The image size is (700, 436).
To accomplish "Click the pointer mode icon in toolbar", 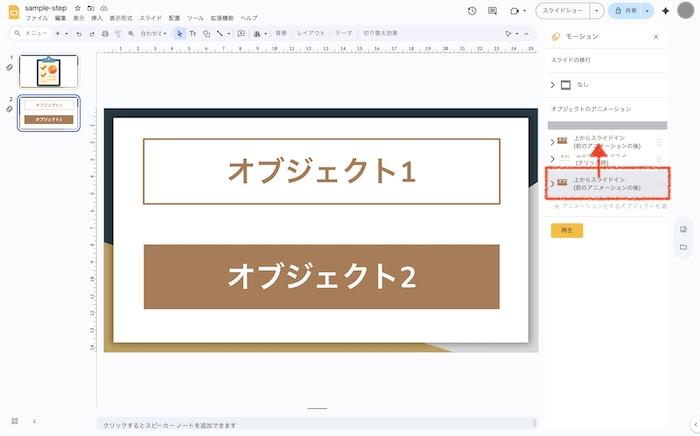I will [508, 34].
